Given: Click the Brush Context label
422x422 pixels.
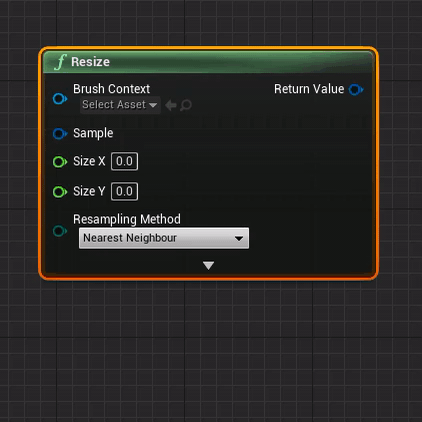Looking at the screenshot, I should [111, 89].
